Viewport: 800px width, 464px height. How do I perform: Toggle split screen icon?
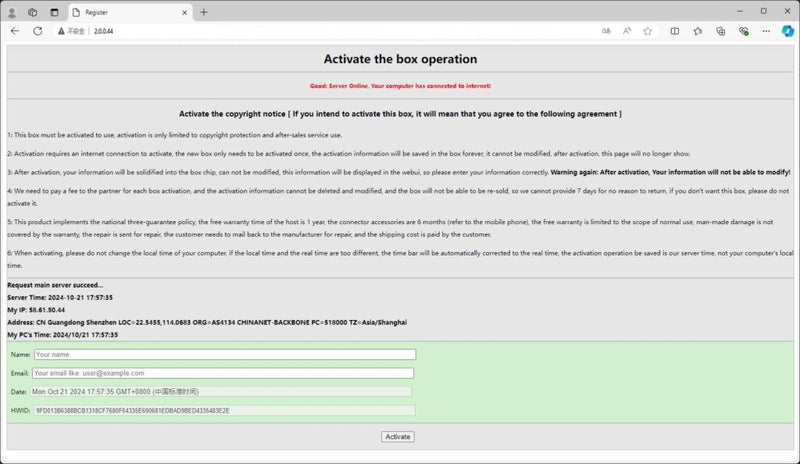[674, 31]
